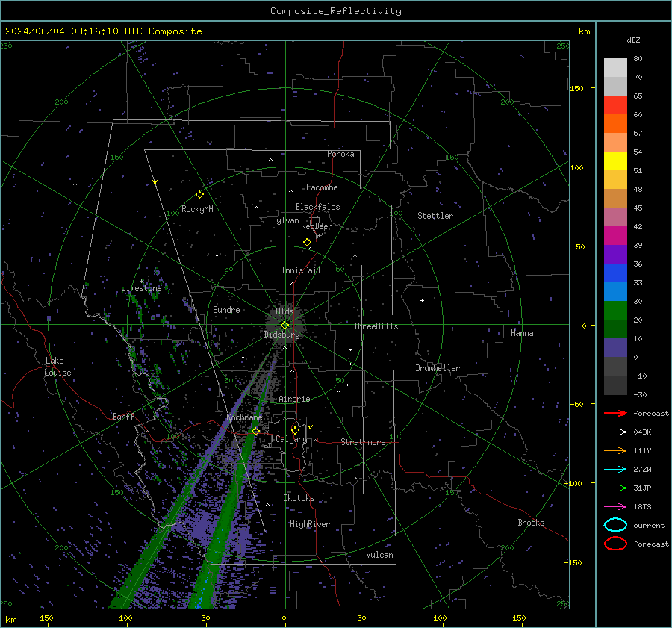
Task: Click the 31JP legend label
Action: point(642,488)
